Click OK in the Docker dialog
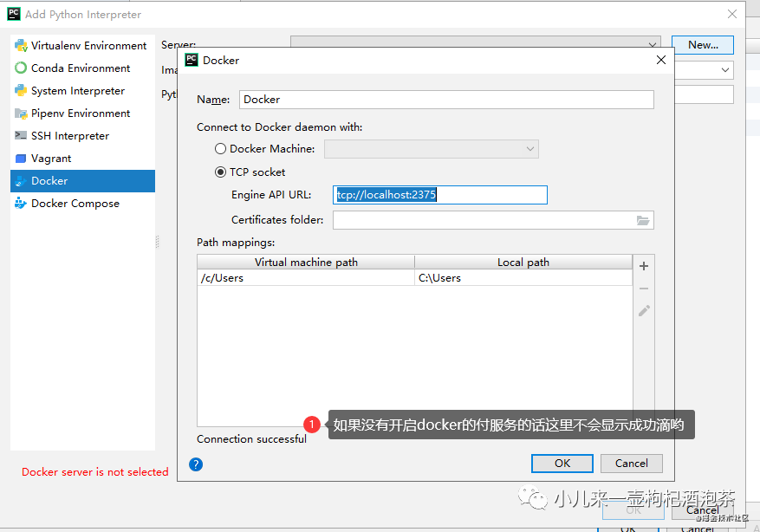This screenshot has width=760, height=532. tap(562, 464)
